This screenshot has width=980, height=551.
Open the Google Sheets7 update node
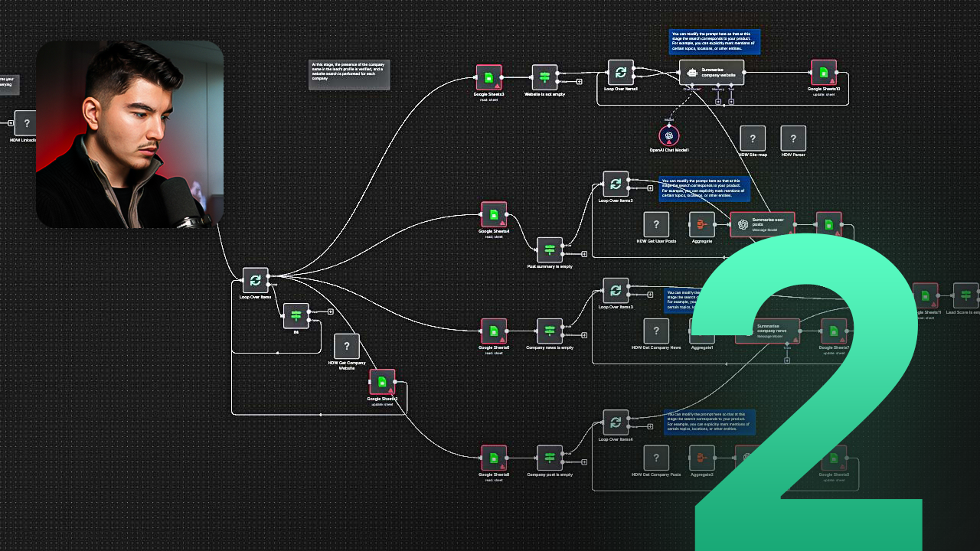point(834,331)
